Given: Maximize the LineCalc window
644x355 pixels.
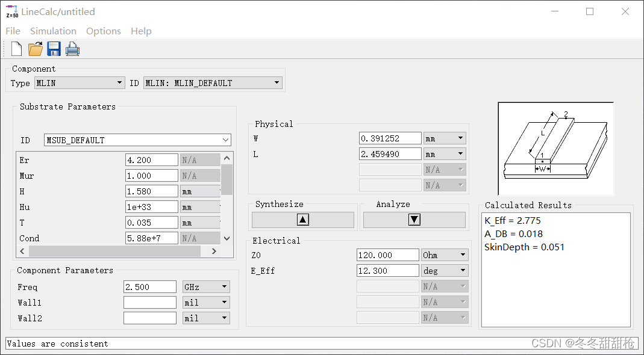Looking at the screenshot, I should (590, 11).
